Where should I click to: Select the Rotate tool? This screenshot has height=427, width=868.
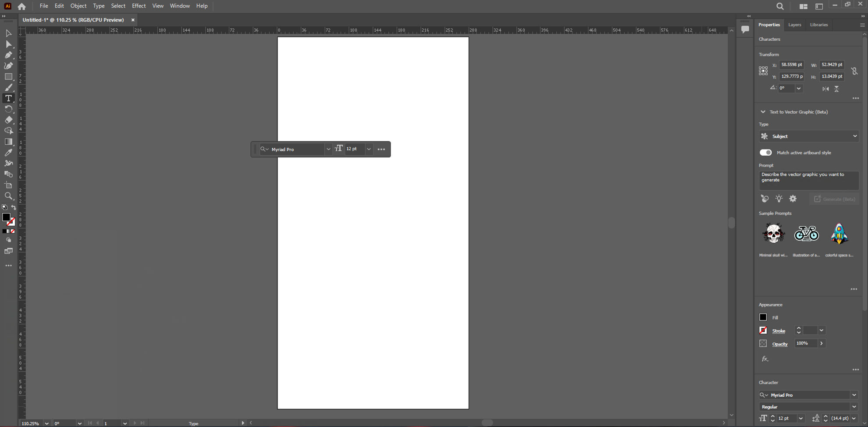pyautogui.click(x=8, y=109)
